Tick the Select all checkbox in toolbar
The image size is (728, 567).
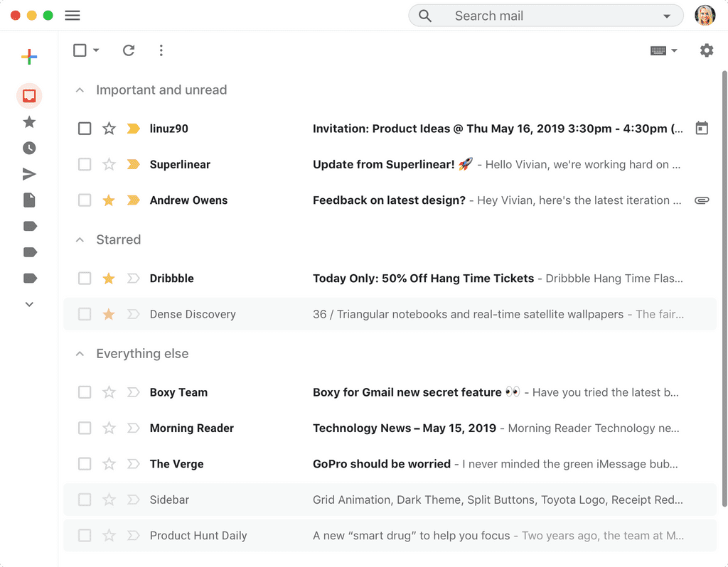[80, 50]
